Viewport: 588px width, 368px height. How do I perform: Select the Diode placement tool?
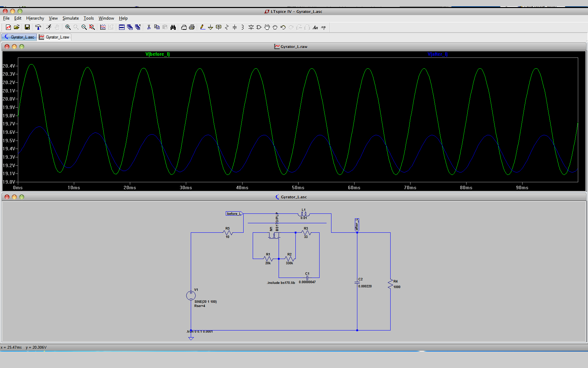click(x=251, y=27)
